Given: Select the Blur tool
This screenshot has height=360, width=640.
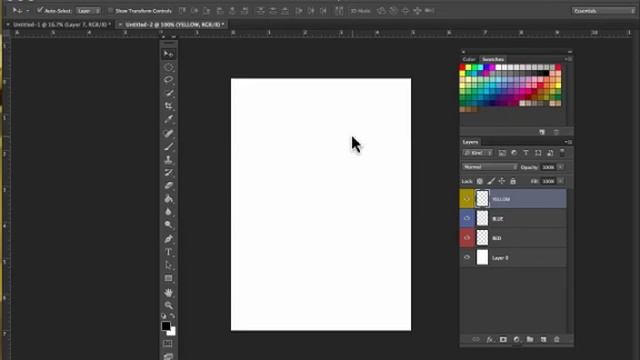Looking at the screenshot, I should (168, 211).
